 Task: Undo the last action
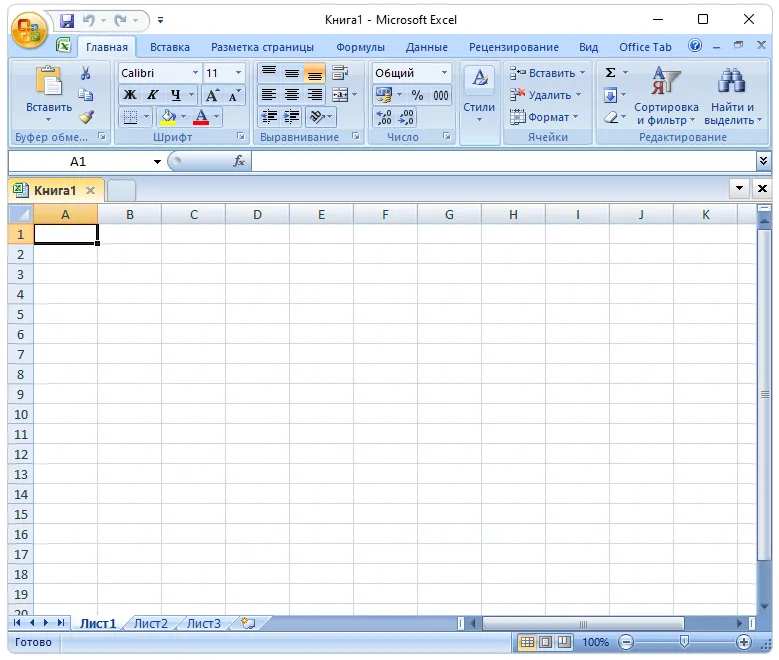88,20
